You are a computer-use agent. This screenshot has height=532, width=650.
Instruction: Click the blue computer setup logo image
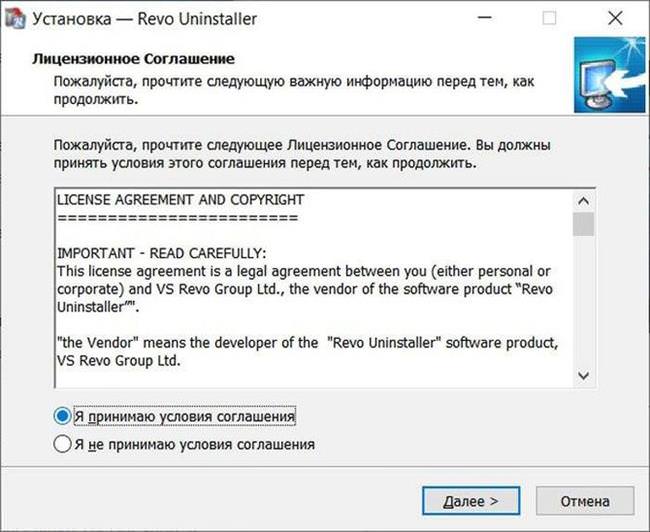click(609, 75)
